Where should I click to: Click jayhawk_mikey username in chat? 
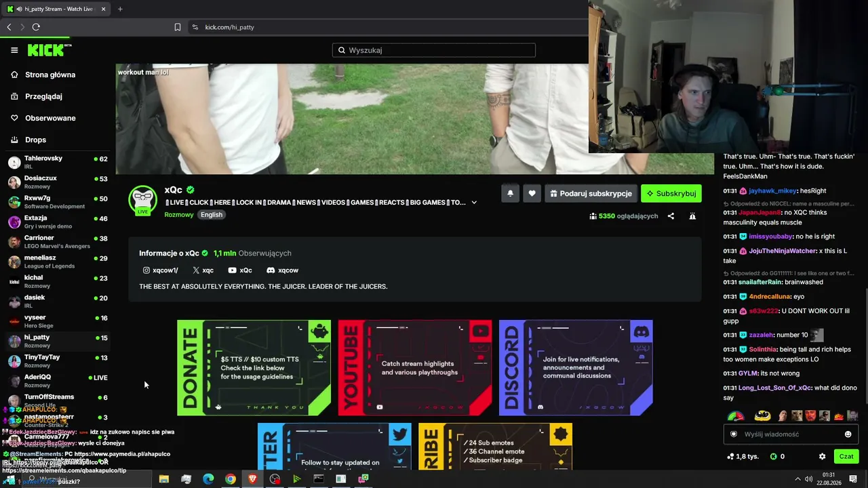[772, 191]
